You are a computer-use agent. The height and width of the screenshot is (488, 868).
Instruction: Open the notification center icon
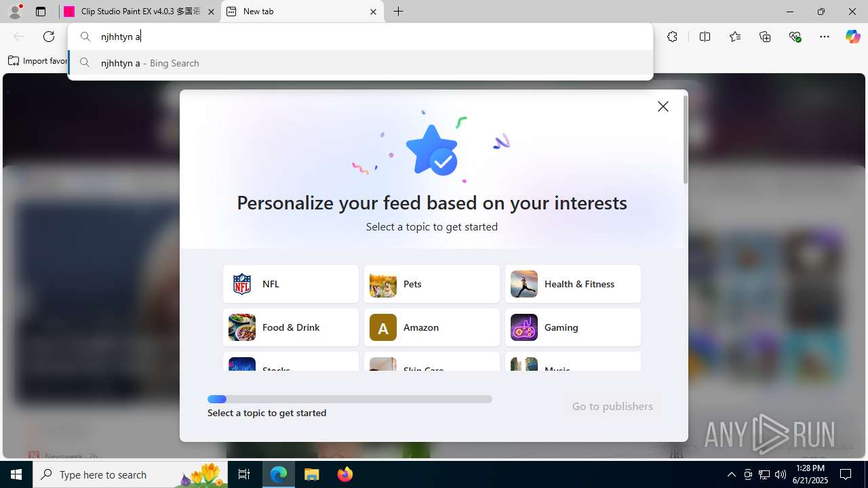tap(846, 474)
